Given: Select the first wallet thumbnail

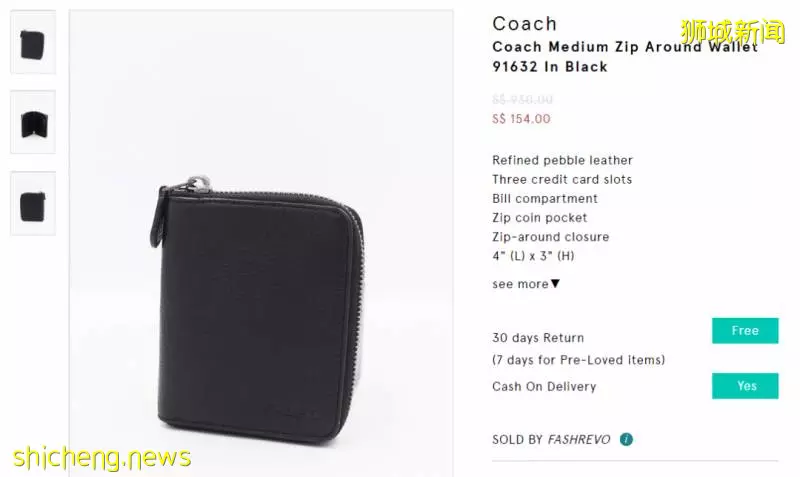Looking at the screenshot, I should 33,42.
